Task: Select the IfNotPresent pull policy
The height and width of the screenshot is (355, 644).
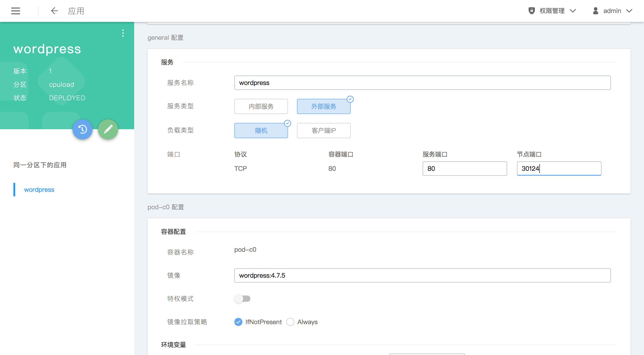Action: click(x=238, y=322)
